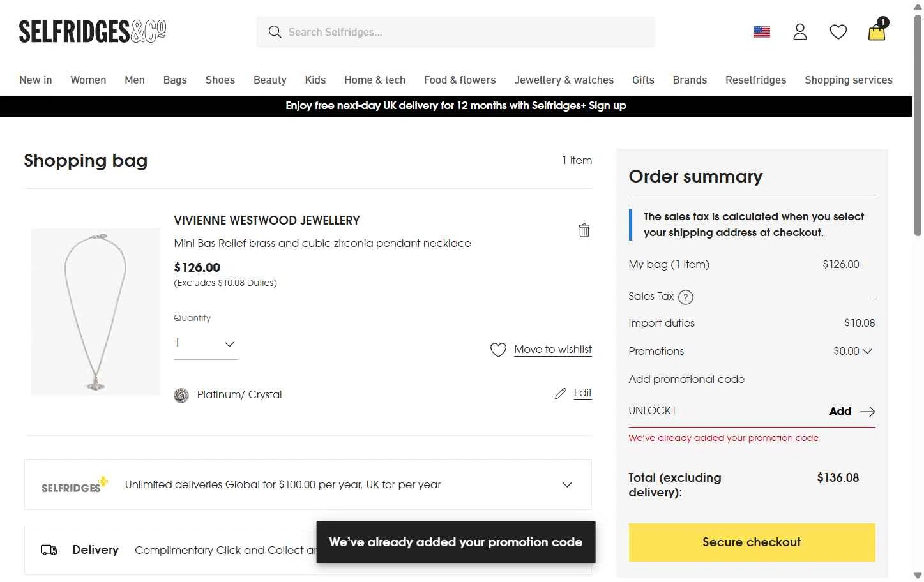Open the Beauty menu
This screenshot has height=582, width=924.
270,80
